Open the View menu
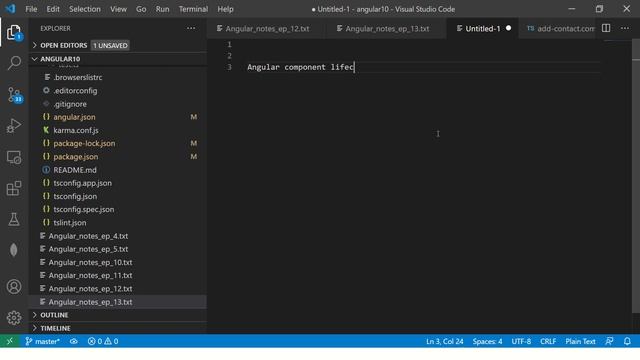 (x=118, y=9)
